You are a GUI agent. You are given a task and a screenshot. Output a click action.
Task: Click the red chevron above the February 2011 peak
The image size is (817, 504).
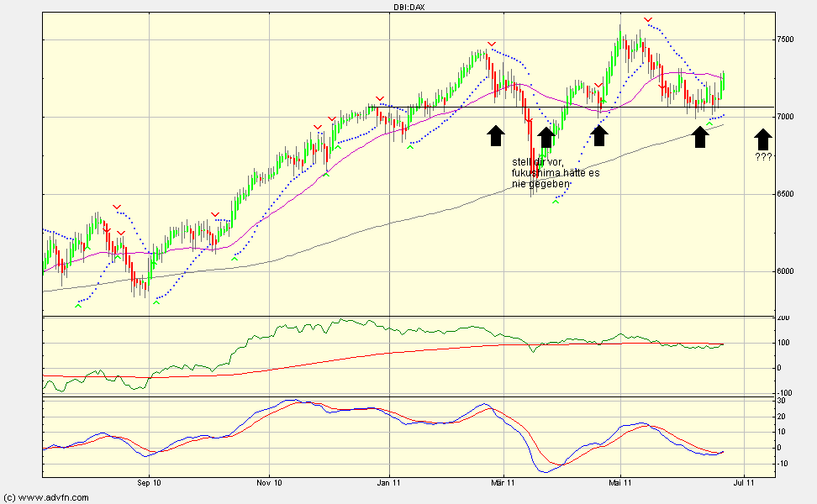click(492, 44)
